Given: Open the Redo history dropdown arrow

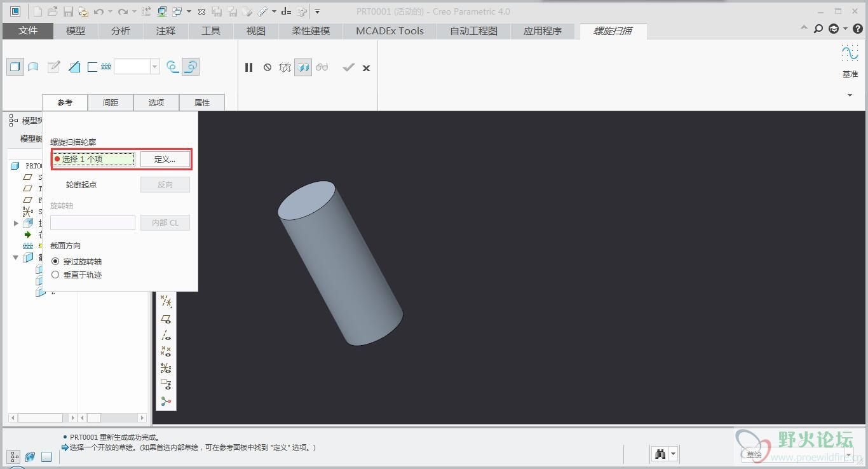Looking at the screenshot, I should (135, 11).
